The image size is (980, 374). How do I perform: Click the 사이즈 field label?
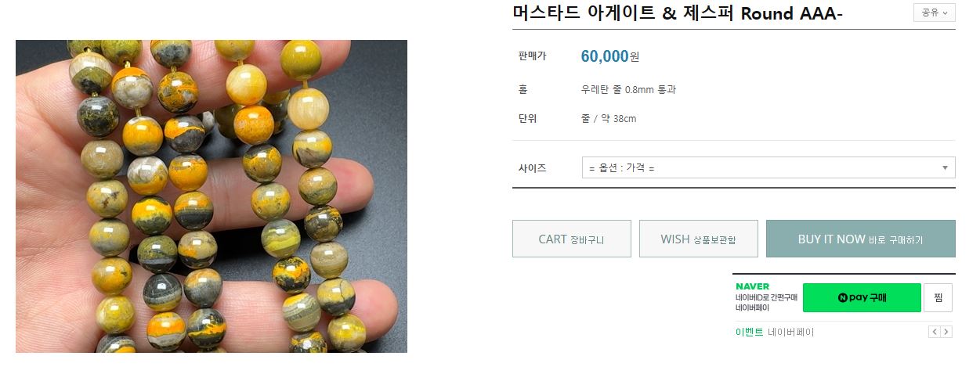[x=532, y=167]
